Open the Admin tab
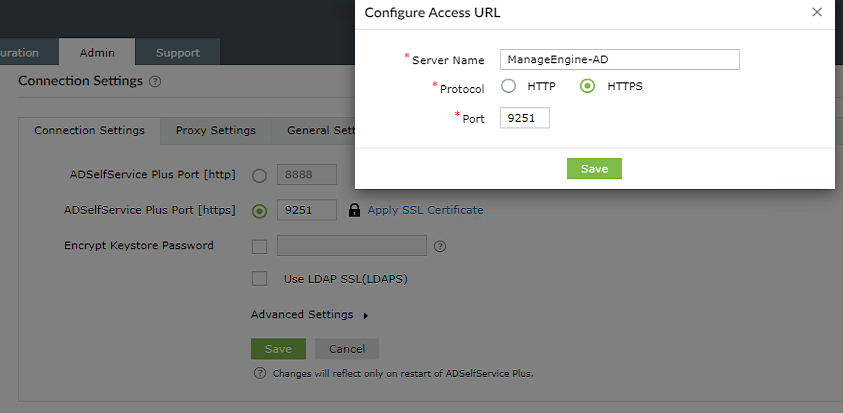Viewport: 843px width, 413px height. coord(97,53)
